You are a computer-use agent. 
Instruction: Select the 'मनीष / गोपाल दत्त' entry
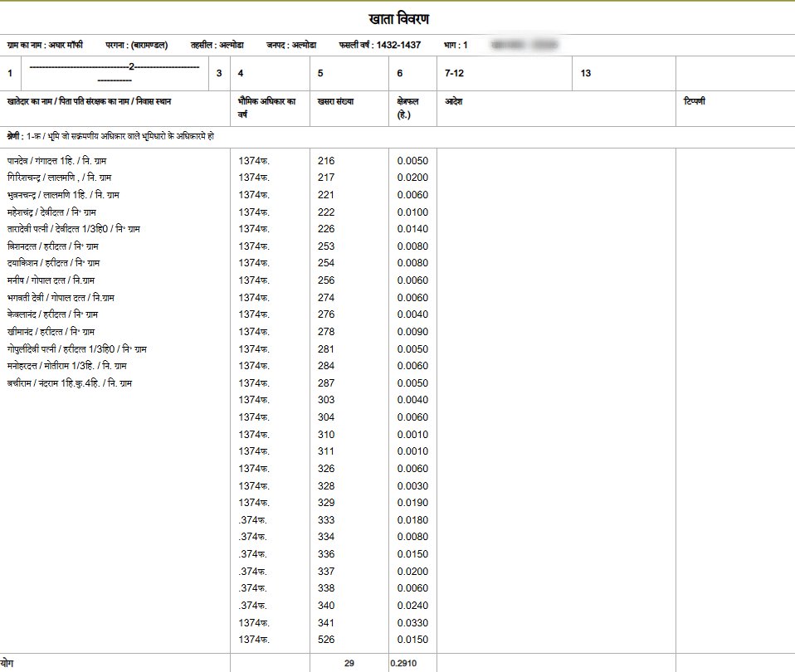51,280
